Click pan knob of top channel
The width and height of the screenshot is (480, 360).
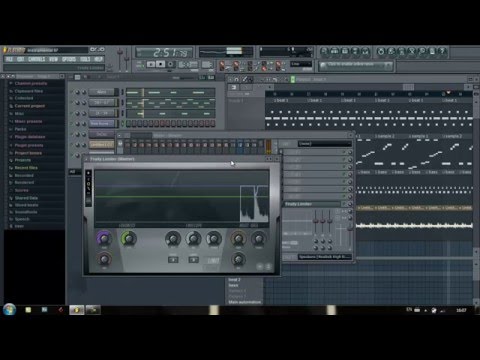pyautogui.click(x=77, y=92)
